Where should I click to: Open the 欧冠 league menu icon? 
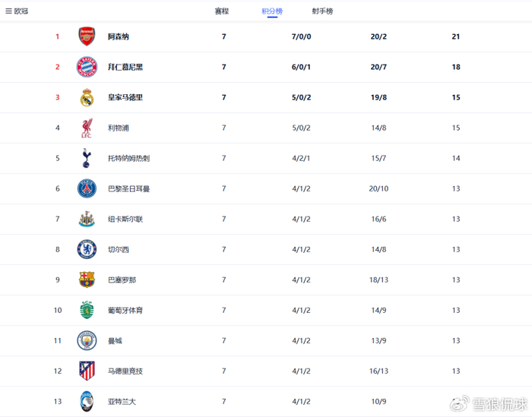pyautogui.click(x=8, y=11)
